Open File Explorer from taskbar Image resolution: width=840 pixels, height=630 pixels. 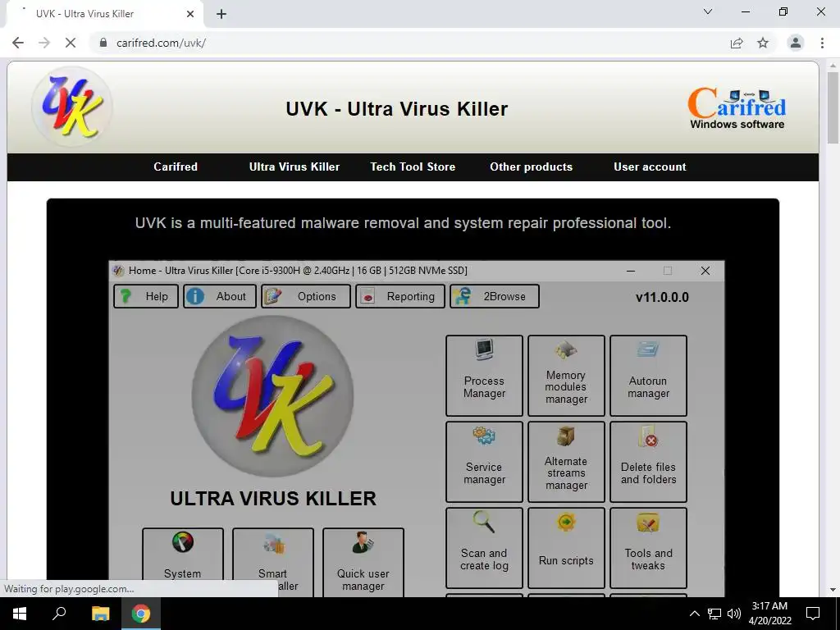click(100, 614)
